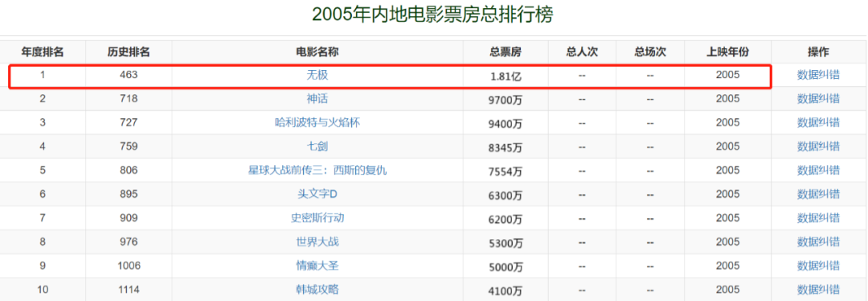This screenshot has height=301, width=868.
Task: Click the 总票房 column header
Action: pyautogui.click(x=506, y=52)
